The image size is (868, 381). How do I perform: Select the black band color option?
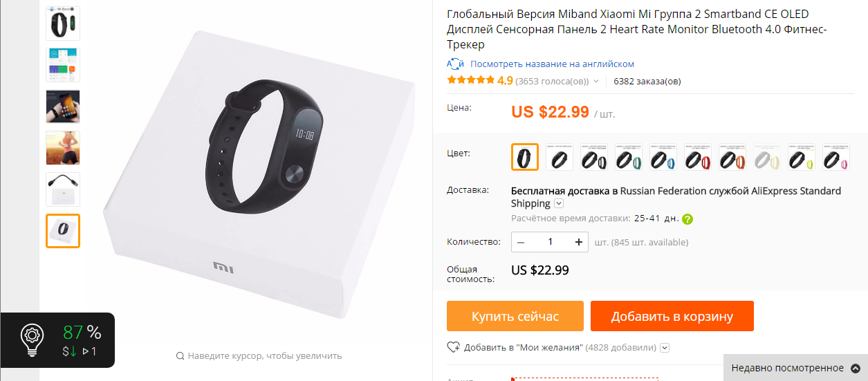(x=525, y=157)
